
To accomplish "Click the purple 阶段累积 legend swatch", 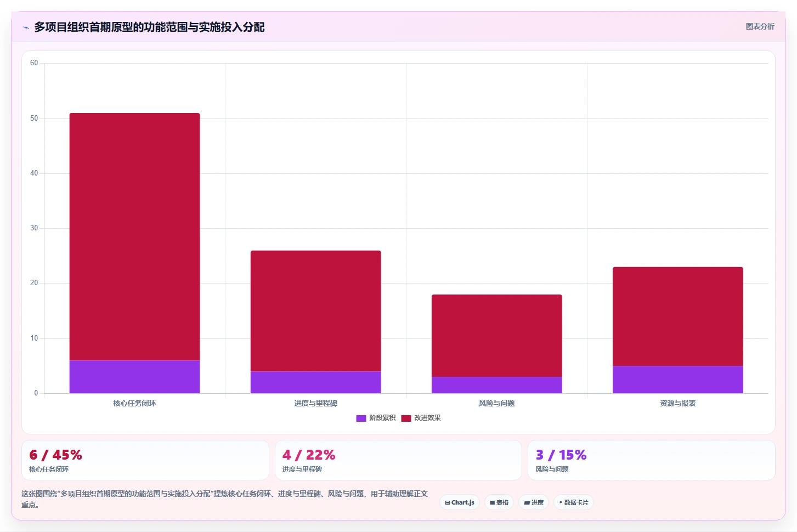I will tap(361, 418).
